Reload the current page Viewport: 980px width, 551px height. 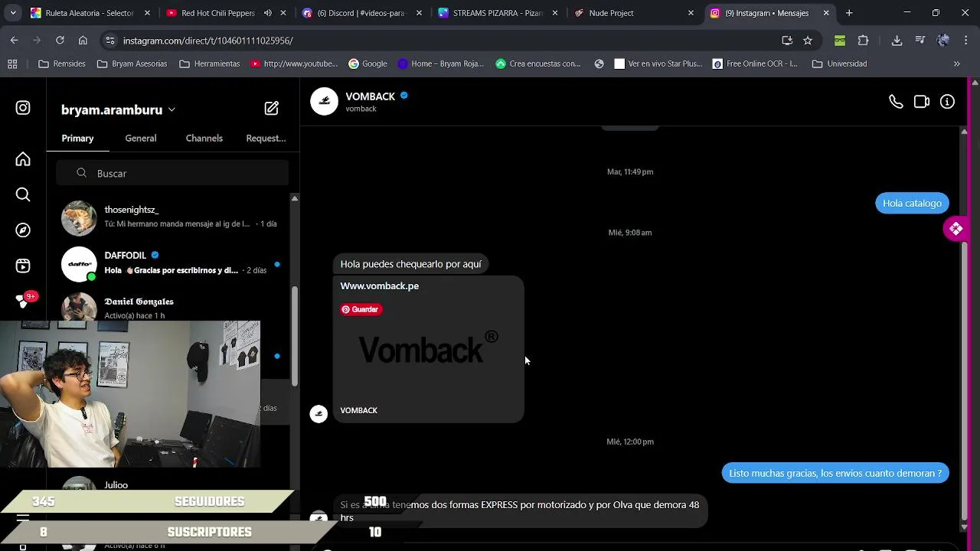pos(60,41)
